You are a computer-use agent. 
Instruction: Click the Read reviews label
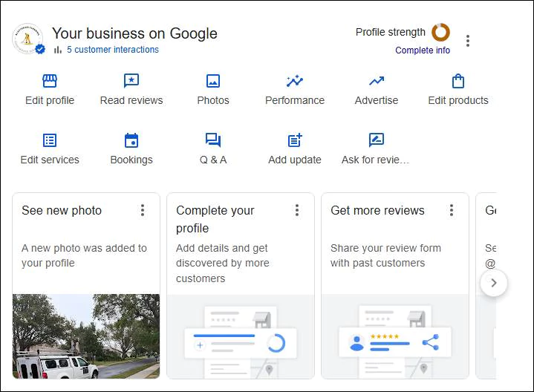(131, 100)
